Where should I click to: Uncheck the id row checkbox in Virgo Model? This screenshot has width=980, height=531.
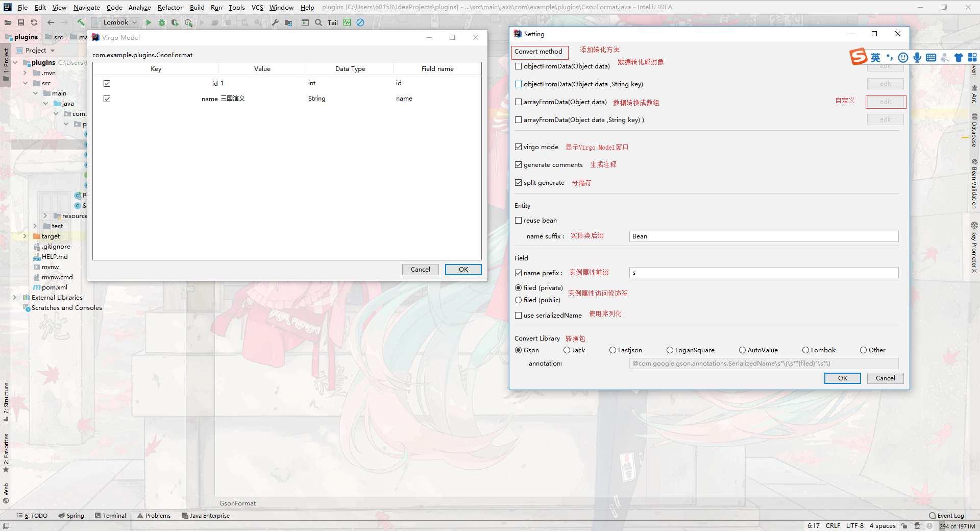[107, 83]
